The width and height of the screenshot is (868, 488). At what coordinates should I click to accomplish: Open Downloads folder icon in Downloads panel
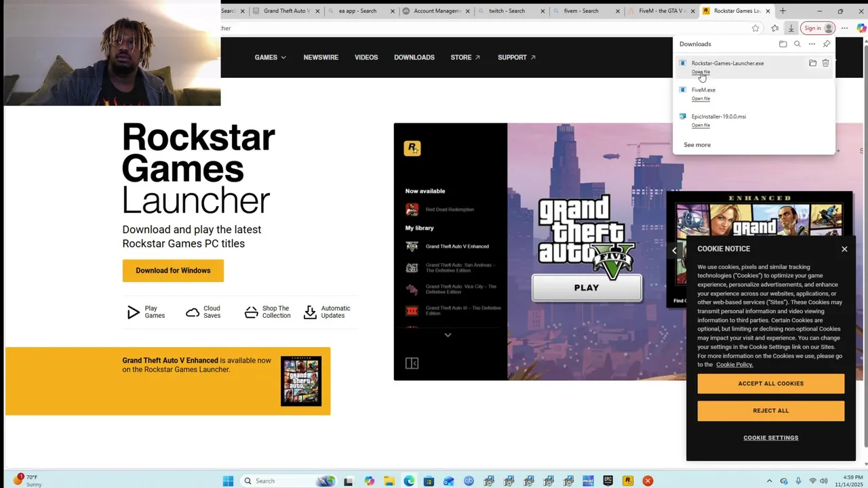(783, 44)
